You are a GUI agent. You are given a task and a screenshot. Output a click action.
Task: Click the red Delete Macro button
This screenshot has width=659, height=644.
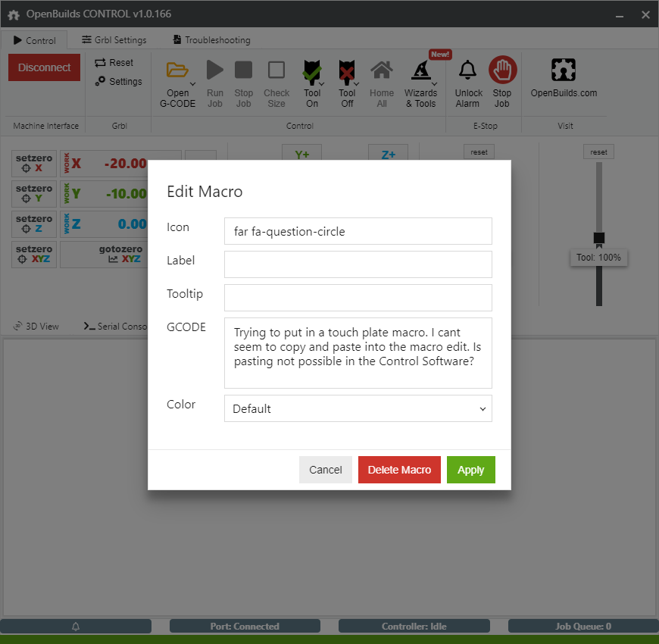pyautogui.click(x=399, y=470)
